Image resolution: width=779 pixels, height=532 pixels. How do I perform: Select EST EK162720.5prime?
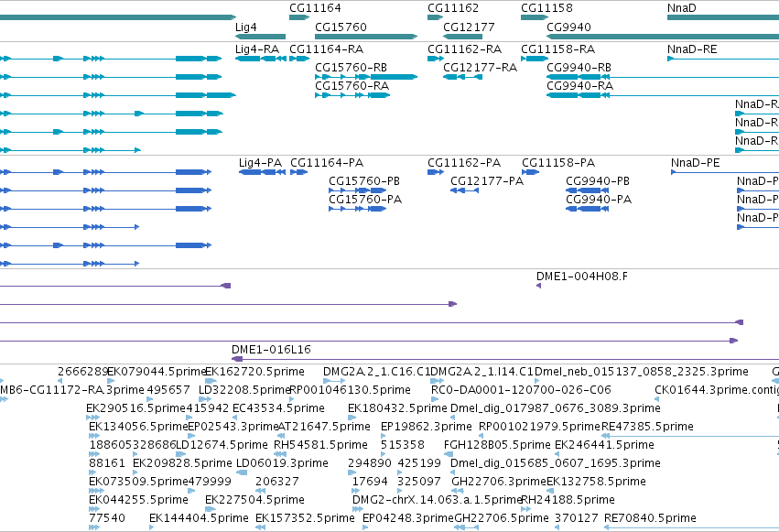click(254, 372)
